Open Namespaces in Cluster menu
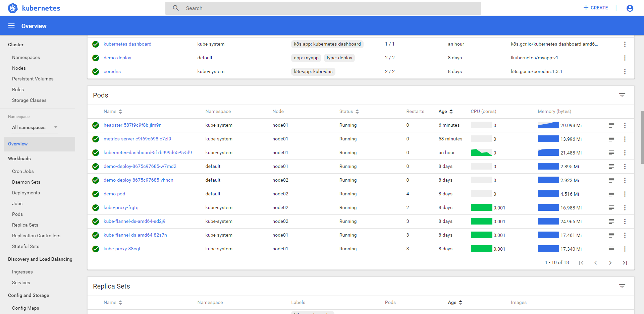The width and height of the screenshot is (644, 314). [x=26, y=57]
